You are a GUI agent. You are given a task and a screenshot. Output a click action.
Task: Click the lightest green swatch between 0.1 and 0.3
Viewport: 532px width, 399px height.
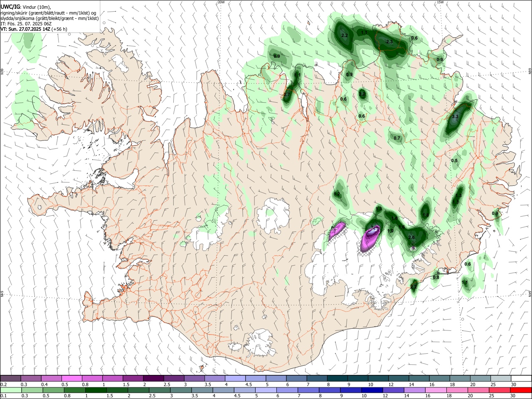click(x=11, y=390)
